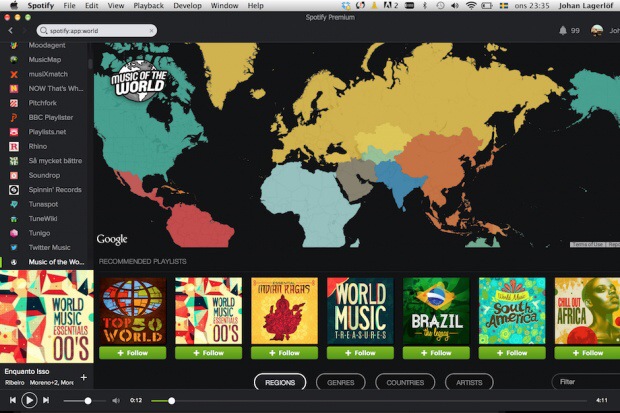Click the play button in player bar

point(29,400)
